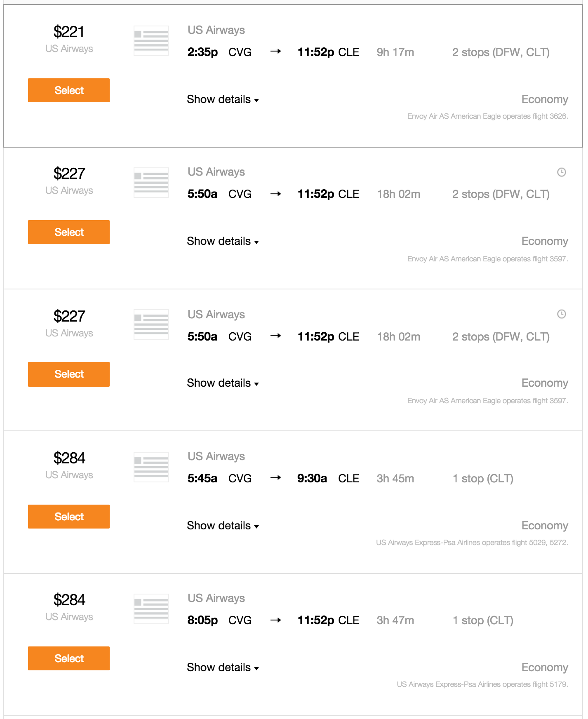Show details of 8:05p one-stop flight
This screenshot has width=588, height=719.
(x=223, y=667)
